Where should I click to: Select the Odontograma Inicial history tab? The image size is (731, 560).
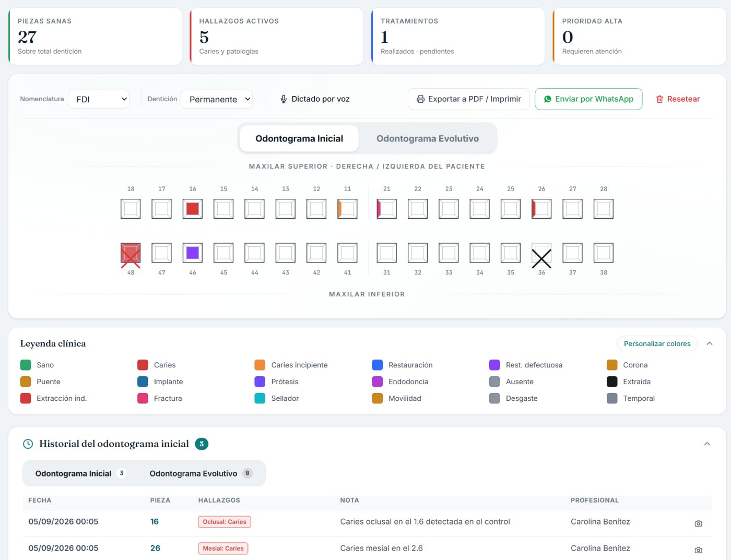[81, 473]
